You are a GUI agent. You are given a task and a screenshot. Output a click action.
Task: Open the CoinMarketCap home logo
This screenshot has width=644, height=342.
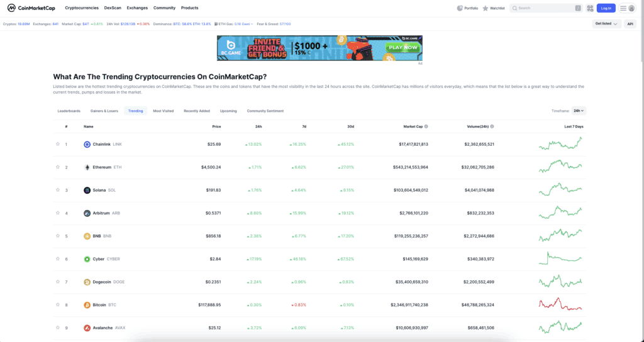point(31,8)
